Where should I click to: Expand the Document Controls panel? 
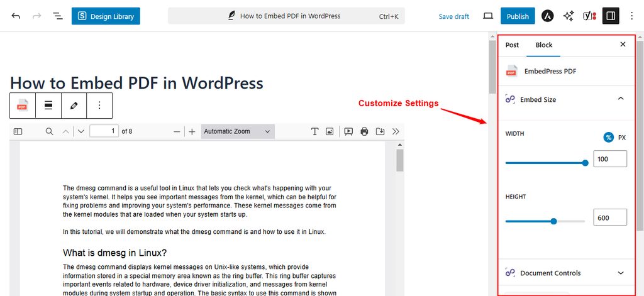621,273
